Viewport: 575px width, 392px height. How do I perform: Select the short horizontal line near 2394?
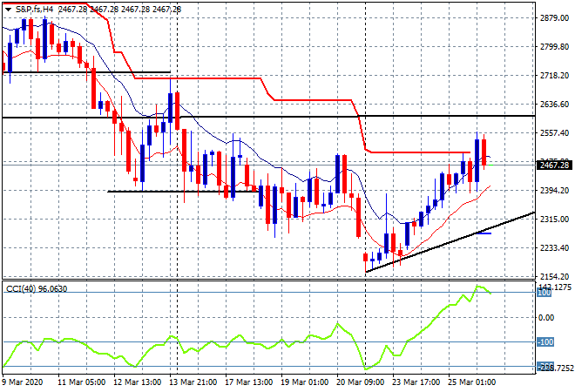coord(183,192)
